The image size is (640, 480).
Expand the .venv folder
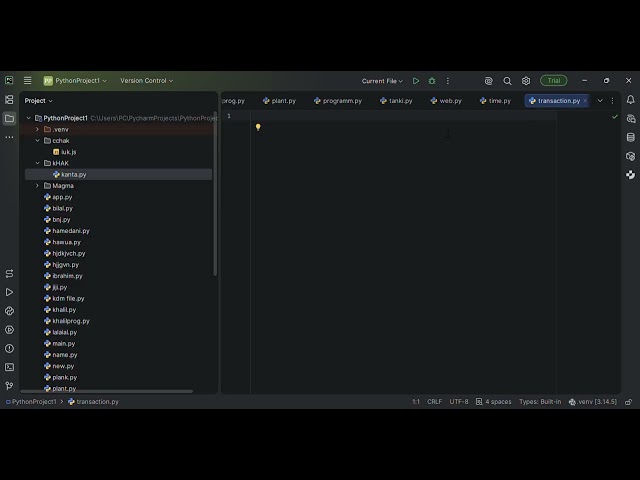pyautogui.click(x=37, y=129)
